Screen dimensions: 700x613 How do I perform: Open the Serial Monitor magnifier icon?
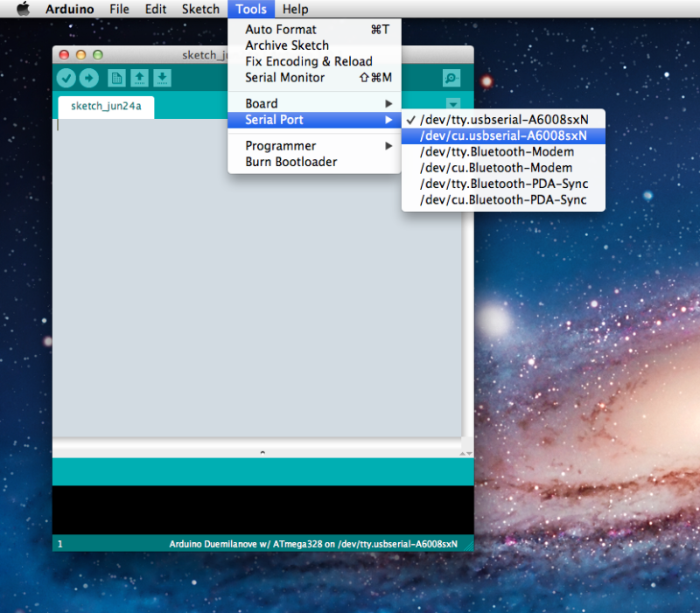(451, 78)
